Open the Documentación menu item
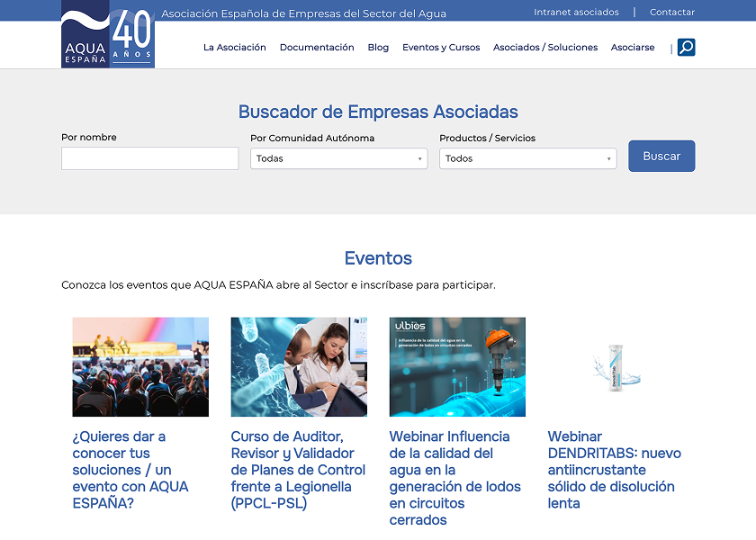This screenshot has height=540, width=756. point(317,48)
